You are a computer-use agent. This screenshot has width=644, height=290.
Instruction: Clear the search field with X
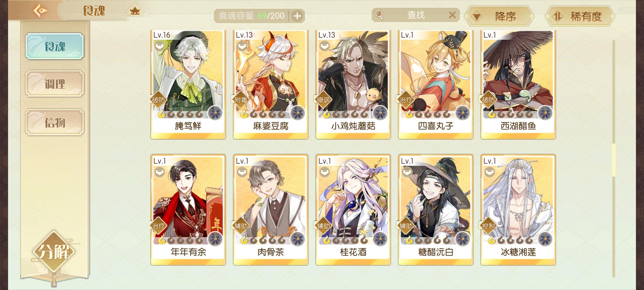point(452,15)
